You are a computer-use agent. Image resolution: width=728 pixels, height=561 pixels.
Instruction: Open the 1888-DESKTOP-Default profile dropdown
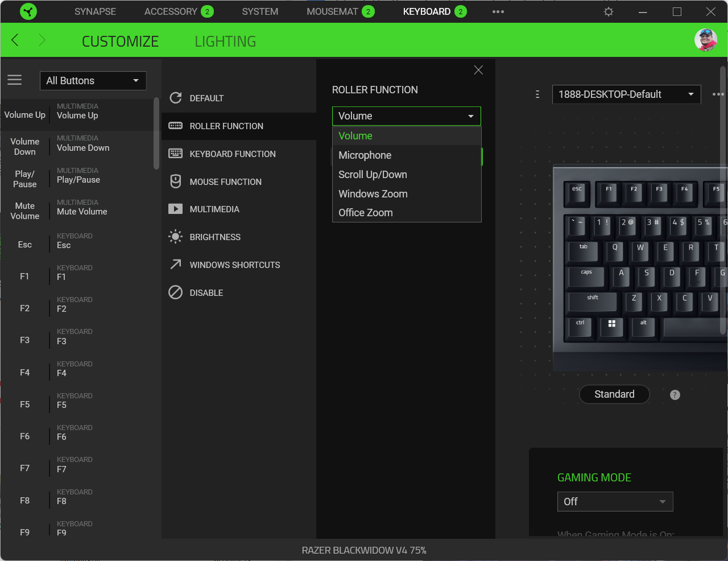626,94
